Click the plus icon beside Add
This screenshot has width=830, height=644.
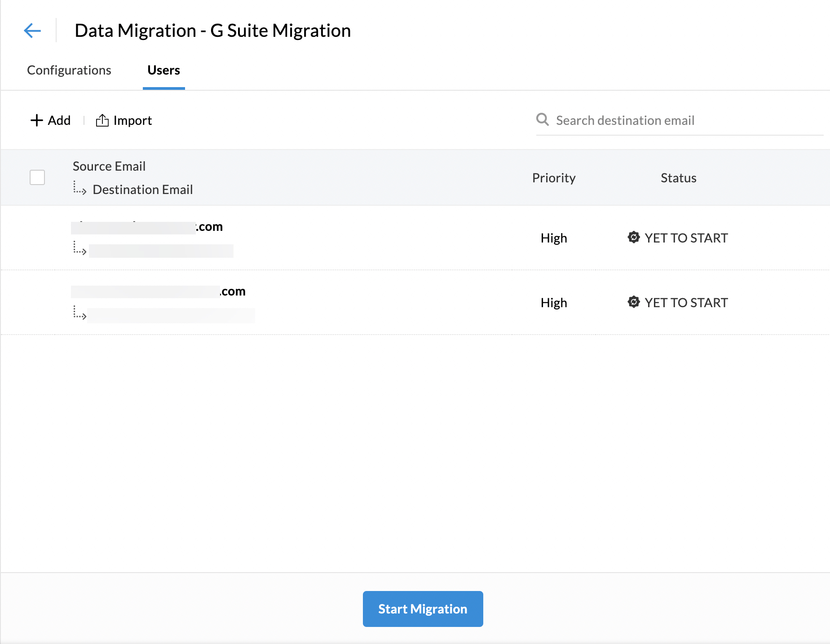tap(36, 120)
